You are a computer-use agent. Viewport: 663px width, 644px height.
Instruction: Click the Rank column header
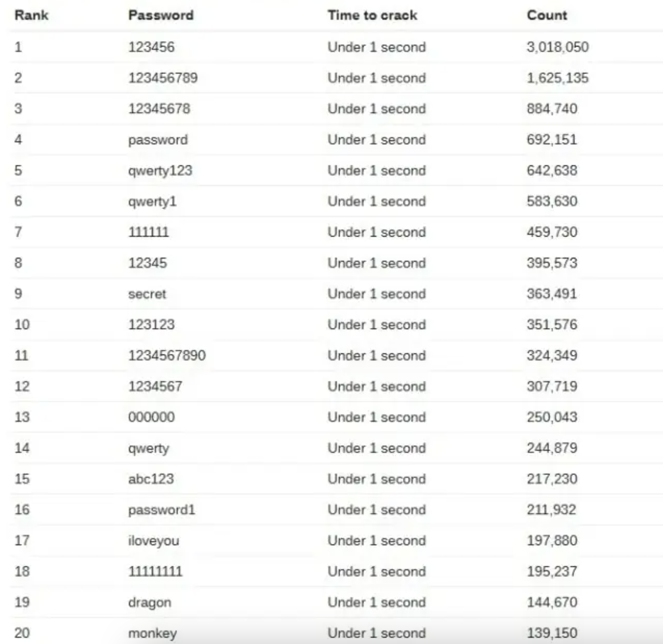coord(31,15)
